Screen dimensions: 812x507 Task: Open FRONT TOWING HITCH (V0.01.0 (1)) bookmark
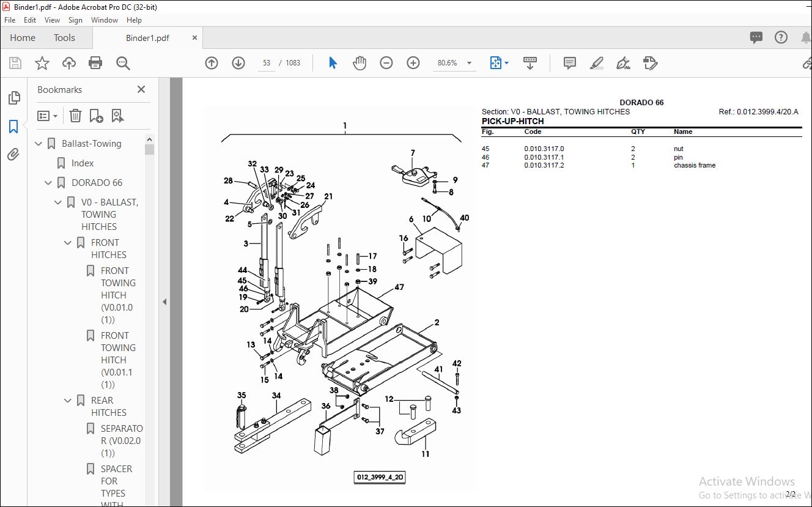pyautogui.click(x=118, y=295)
